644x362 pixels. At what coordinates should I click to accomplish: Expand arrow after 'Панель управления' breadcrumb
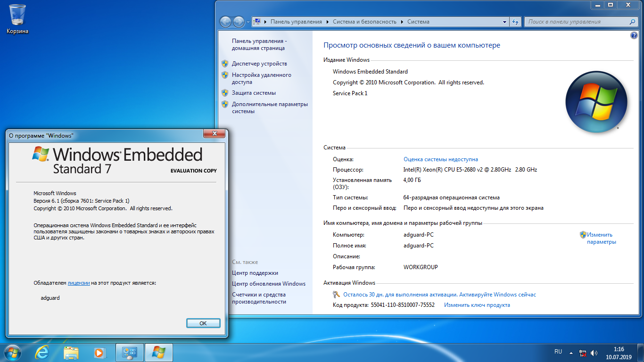coord(327,22)
